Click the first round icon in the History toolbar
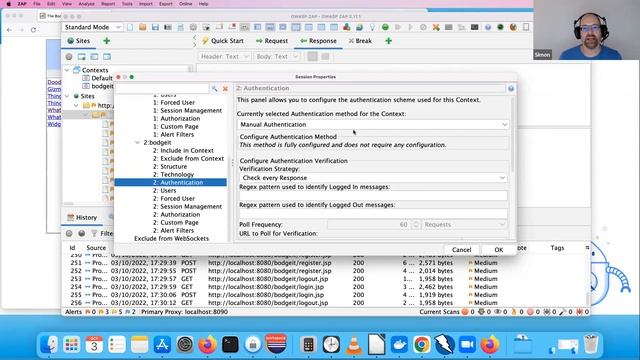The width and height of the screenshot is (640, 360). [69, 233]
